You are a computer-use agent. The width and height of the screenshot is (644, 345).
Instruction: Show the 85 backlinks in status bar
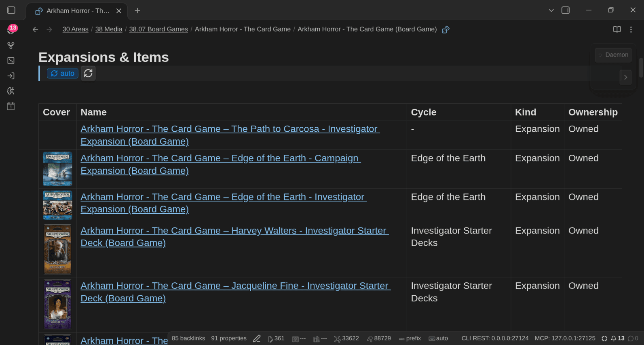188,338
